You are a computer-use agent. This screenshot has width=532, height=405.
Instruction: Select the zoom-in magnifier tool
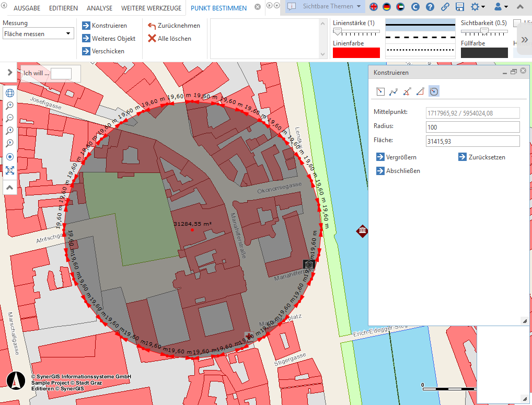coord(10,105)
